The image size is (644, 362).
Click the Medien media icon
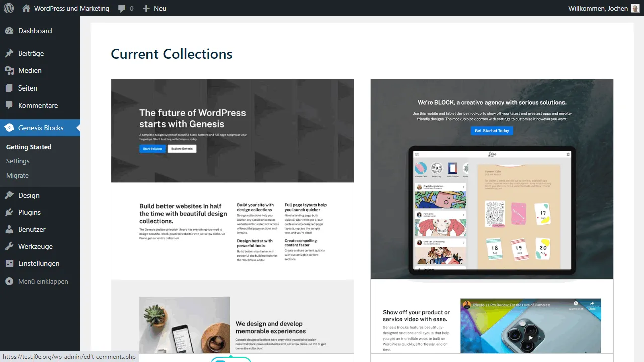tap(9, 70)
